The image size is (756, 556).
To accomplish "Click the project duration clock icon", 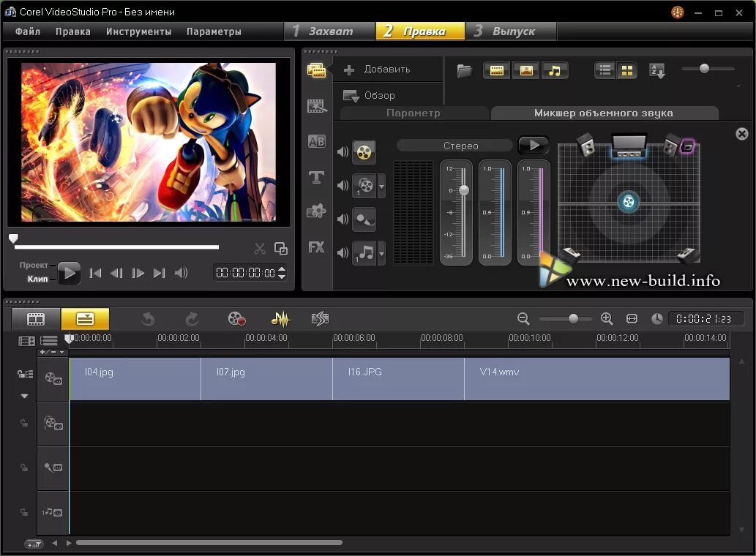I will 656,318.
